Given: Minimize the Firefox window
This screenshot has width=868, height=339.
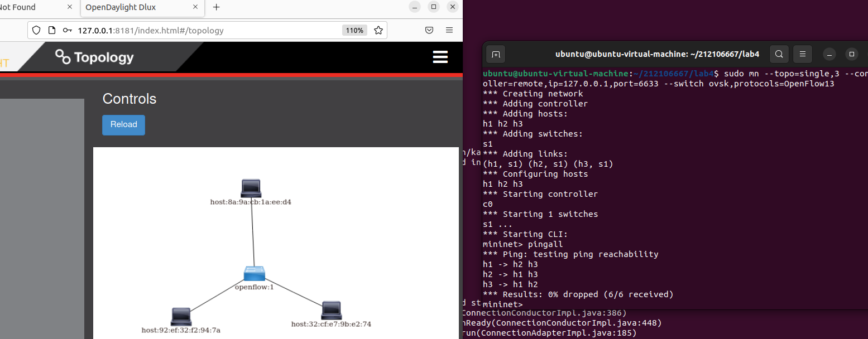Looking at the screenshot, I should click(414, 7).
